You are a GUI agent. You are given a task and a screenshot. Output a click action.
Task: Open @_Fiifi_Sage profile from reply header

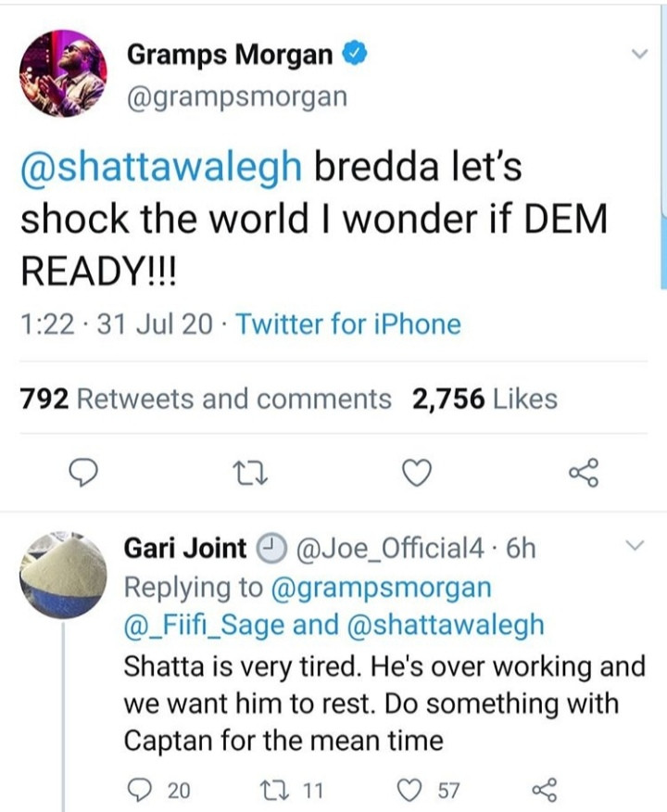point(204,625)
